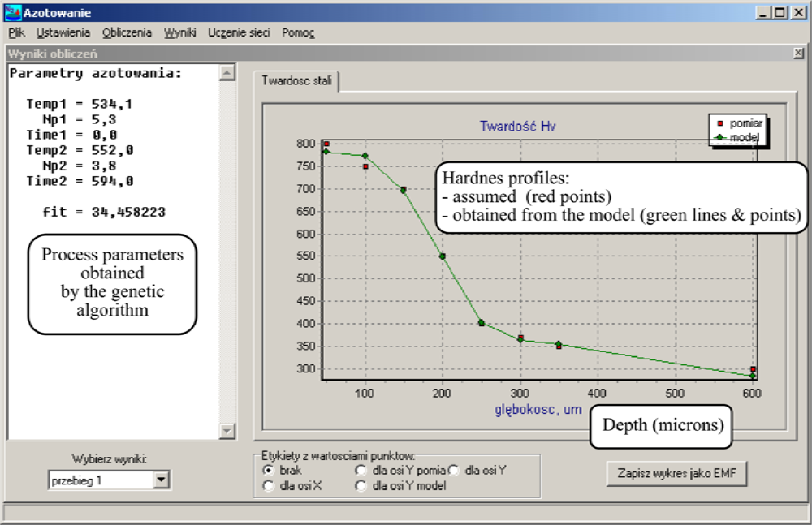Click the scroll down arrow in parameters panel
Screen dimensions: 812x525
[227, 432]
